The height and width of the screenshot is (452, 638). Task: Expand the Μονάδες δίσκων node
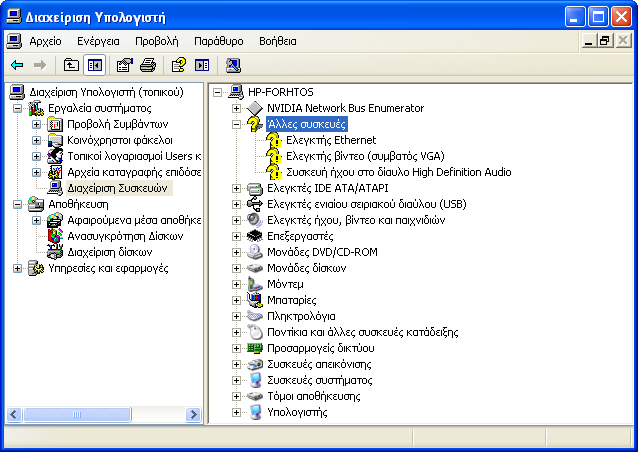click(x=236, y=269)
